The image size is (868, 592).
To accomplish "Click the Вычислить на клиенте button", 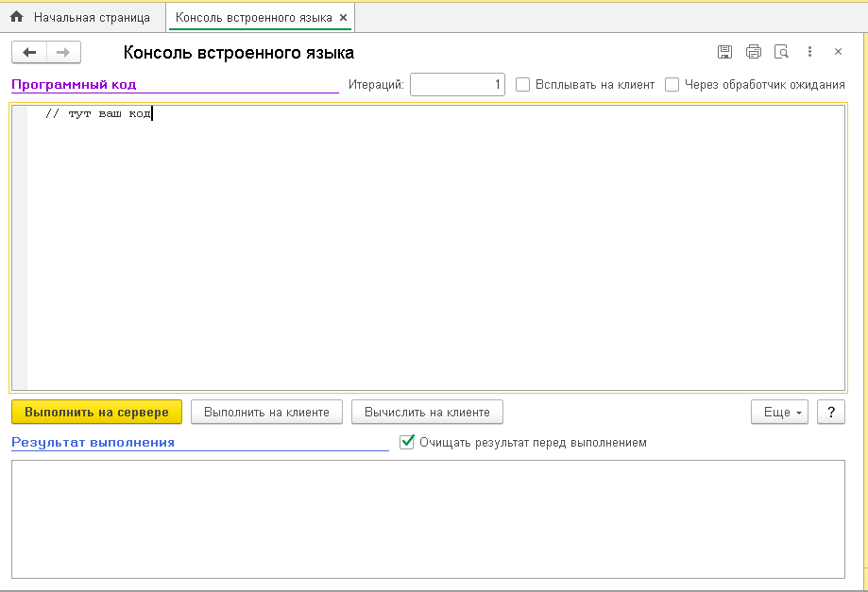I will 427,412.
